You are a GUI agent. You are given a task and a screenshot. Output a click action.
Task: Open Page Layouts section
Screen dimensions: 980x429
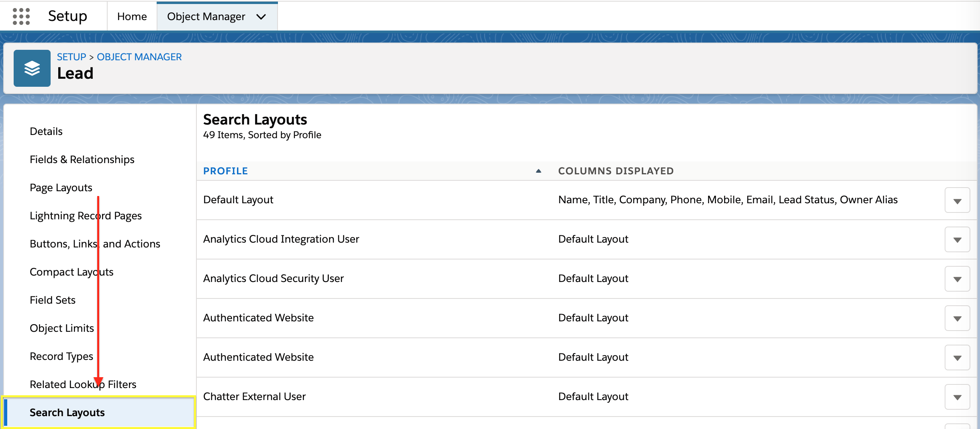pos(61,188)
